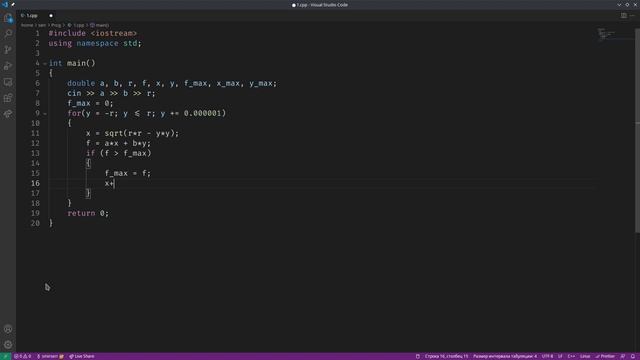Click the VS Code logo in the title bar
This screenshot has width=640, height=360.
coord(5,4)
